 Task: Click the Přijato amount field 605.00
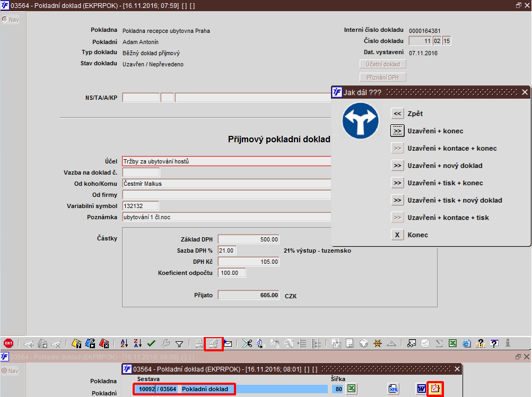[x=248, y=295]
